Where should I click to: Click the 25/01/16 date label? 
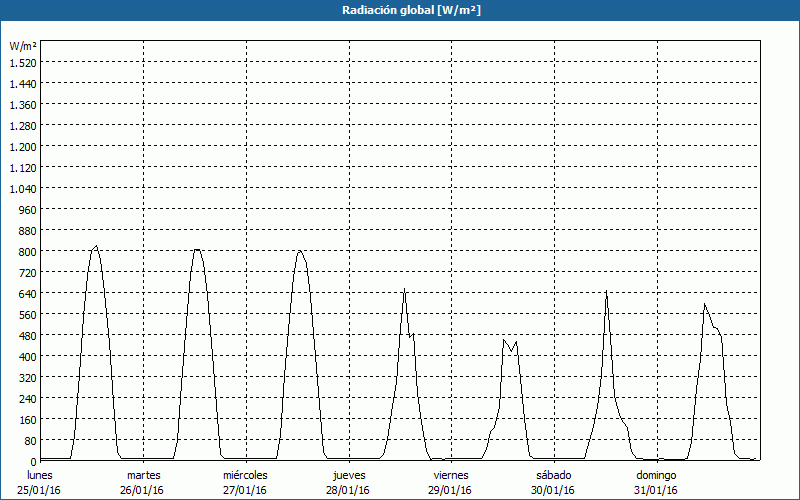coord(40,490)
